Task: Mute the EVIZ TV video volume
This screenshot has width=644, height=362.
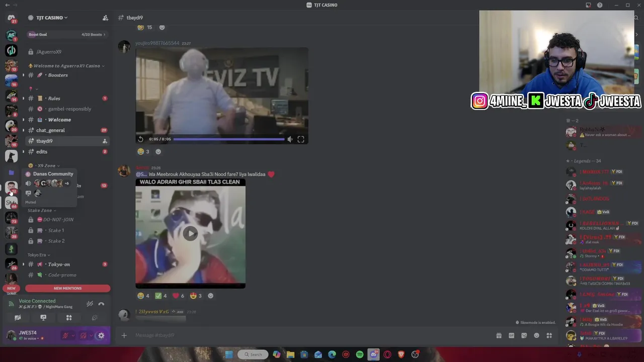Action: click(x=290, y=139)
